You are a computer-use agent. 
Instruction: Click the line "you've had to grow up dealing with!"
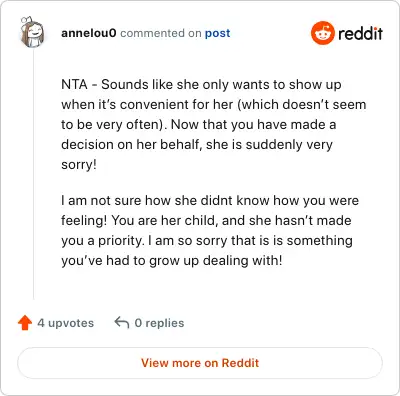coord(172,261)
